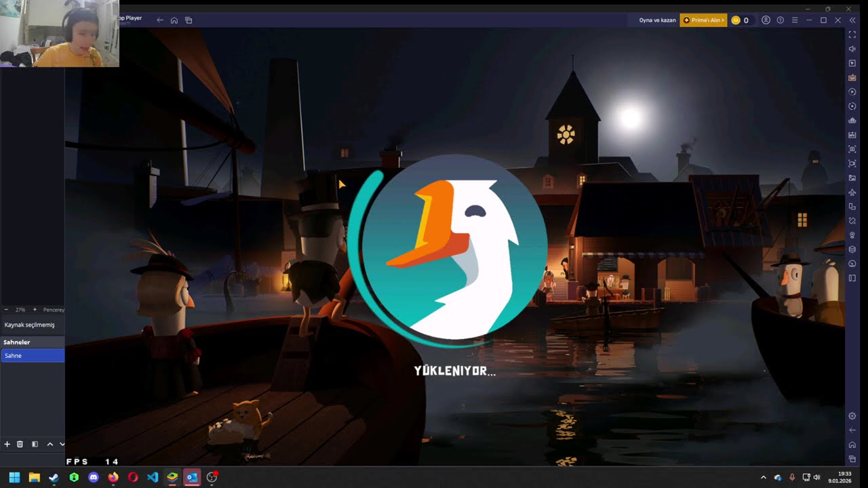Image resolution: width=868 pixels, height=488 pixels.
Task: Open Visual Studio Code from taskbar
Action: pos(153,477)
